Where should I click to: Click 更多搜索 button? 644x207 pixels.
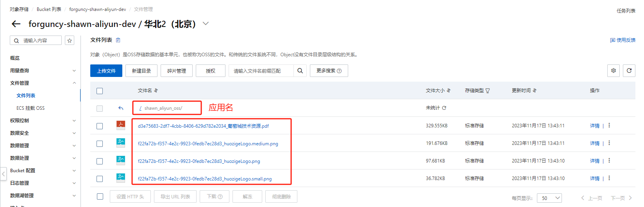[x=329, y=71]
